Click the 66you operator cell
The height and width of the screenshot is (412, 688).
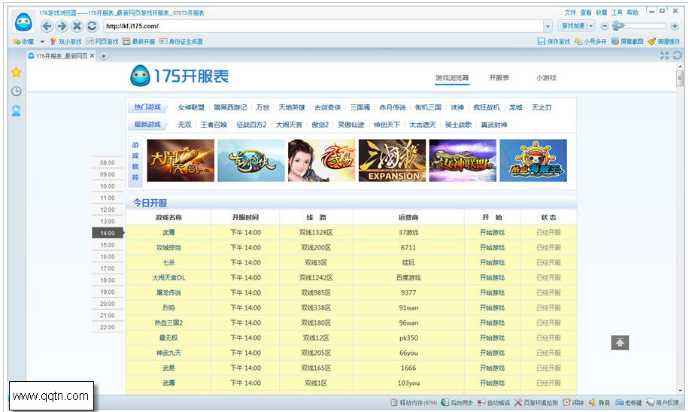click(408, 353)
